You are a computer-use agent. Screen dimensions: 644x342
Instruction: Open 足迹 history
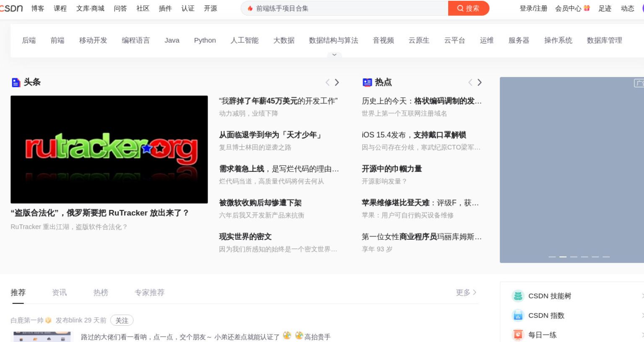click(x=605, y=8)
